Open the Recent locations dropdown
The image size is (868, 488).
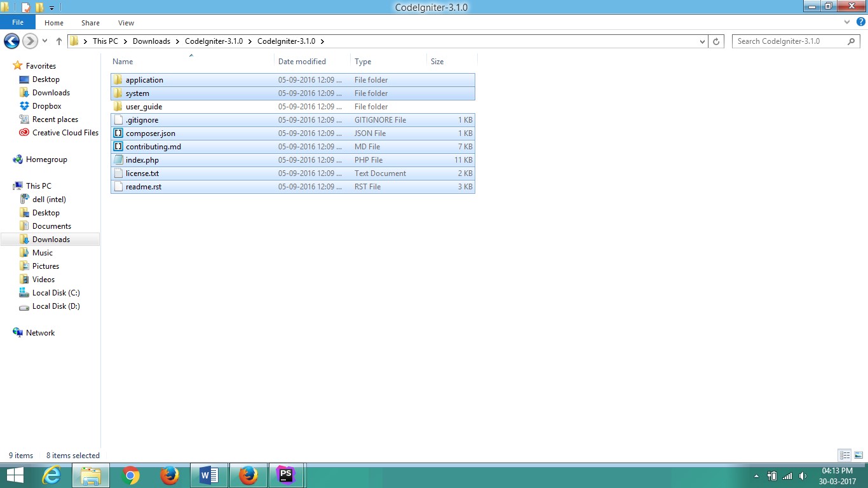[44, 41]
